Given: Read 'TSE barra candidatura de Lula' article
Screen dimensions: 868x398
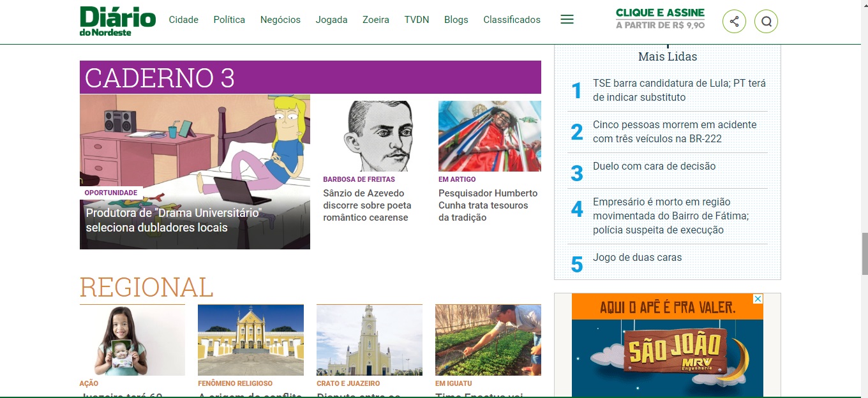Looking at the screenshot, I should [x=678, y=90].
